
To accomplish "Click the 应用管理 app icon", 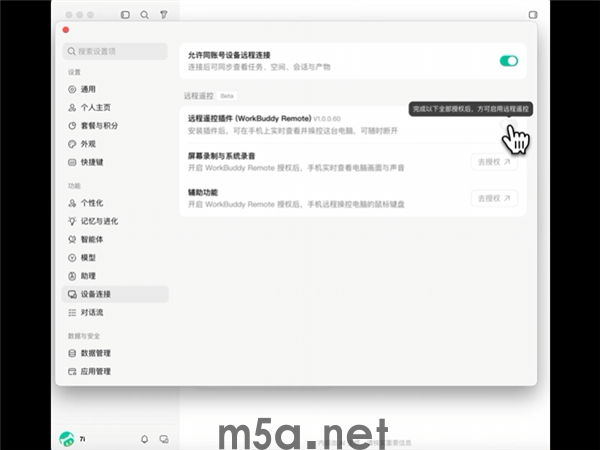I will pos(72,372).
